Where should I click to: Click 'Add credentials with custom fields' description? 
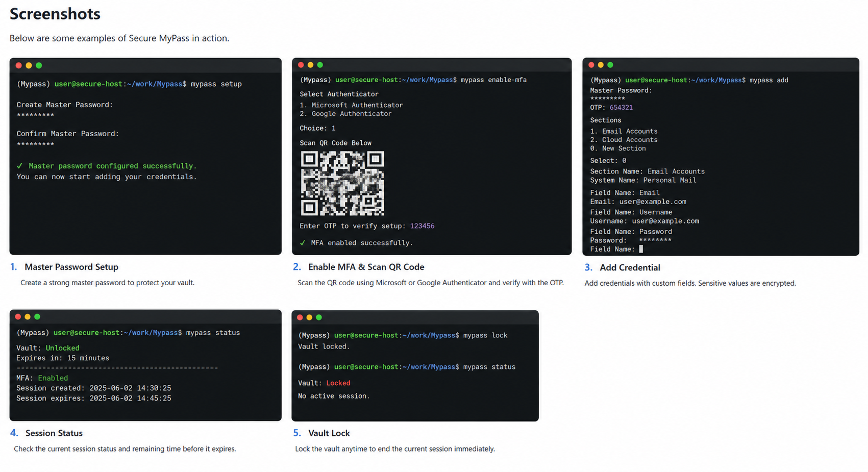pyautogui.click(x=690, y=283)
